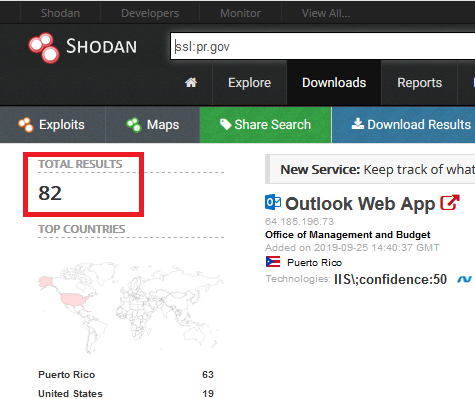Select United States in the top countries list
Viewport: 475px width, 399px height.
pyautogui.click(x=70, y=394)
